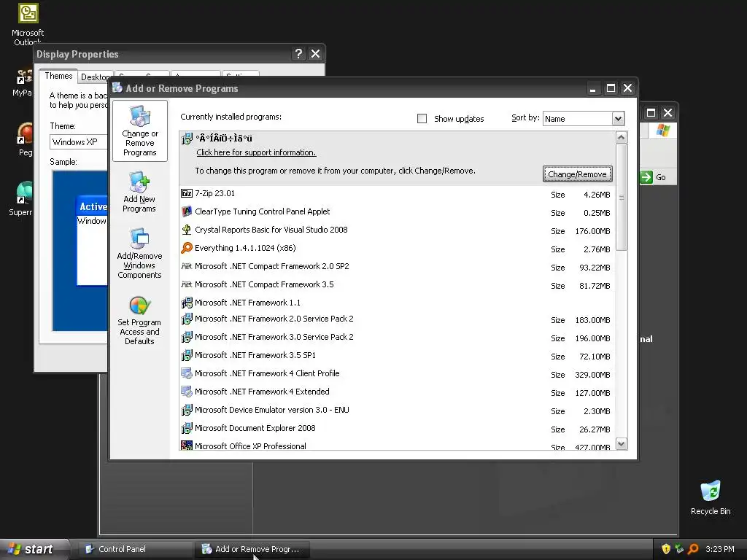Click the Crystal Reports Basic icon
The image size is (747, 560).
[187, 230]
